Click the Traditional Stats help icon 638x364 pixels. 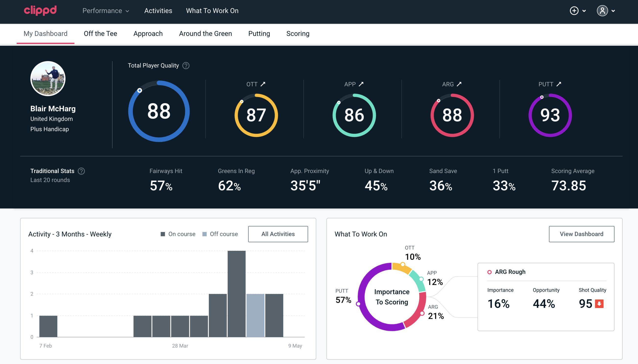click(82, 171)
